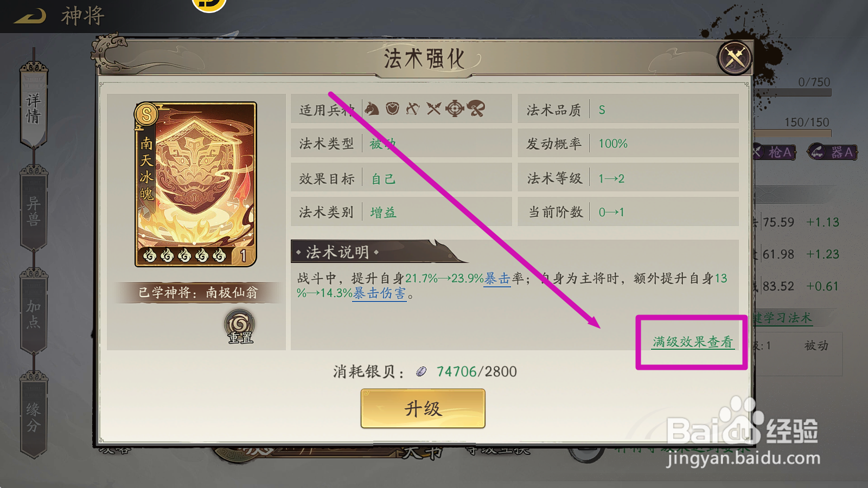Open the 暴击 keyword link

pyautogui.click(x=497, y=279)
